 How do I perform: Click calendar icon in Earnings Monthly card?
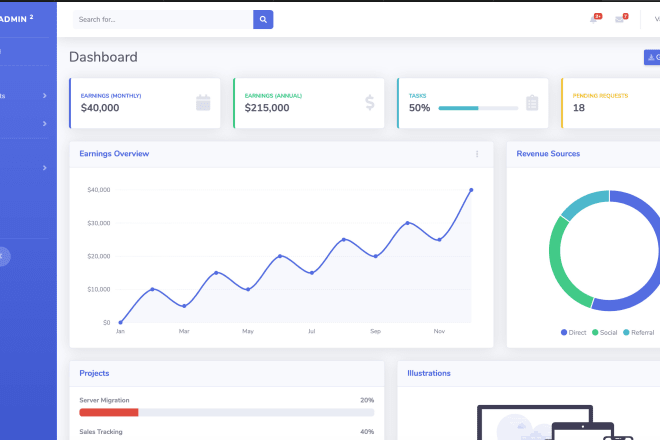203,102
